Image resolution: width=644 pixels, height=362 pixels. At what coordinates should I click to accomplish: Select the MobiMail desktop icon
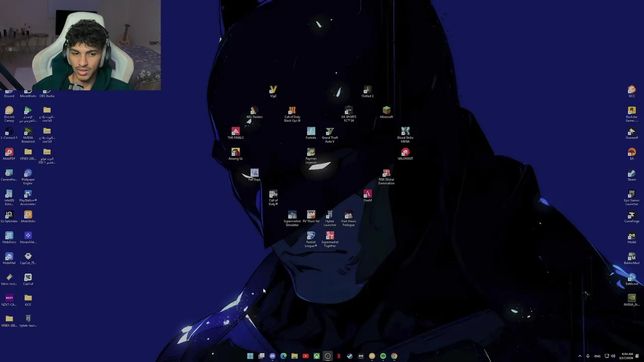point(9,258)
